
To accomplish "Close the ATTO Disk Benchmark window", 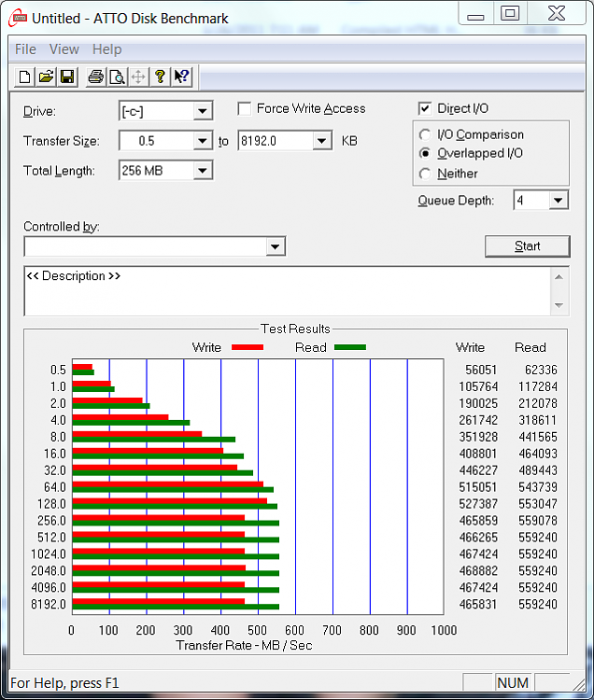I will (557, 13).
